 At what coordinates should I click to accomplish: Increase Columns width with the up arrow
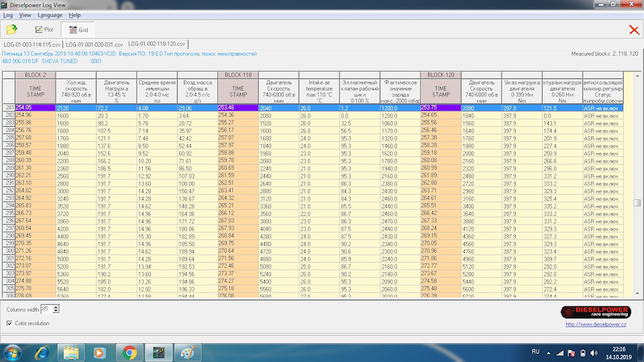pos(56,306)
